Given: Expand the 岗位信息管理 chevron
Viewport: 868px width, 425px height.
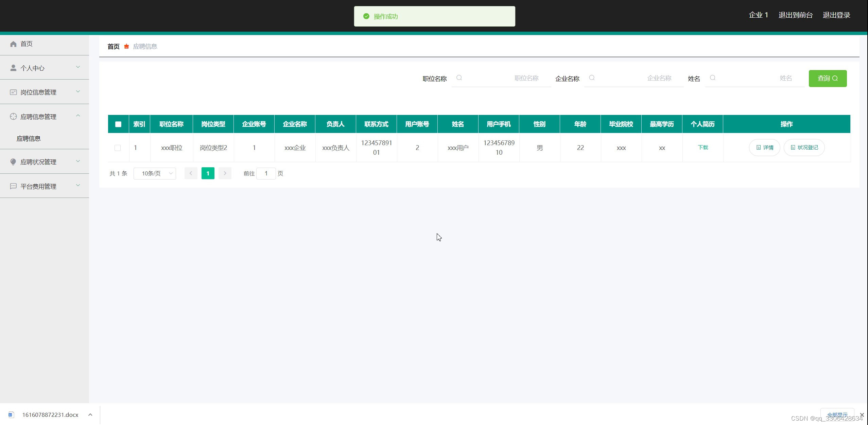Looking at the screenshot, I should 78,91.
